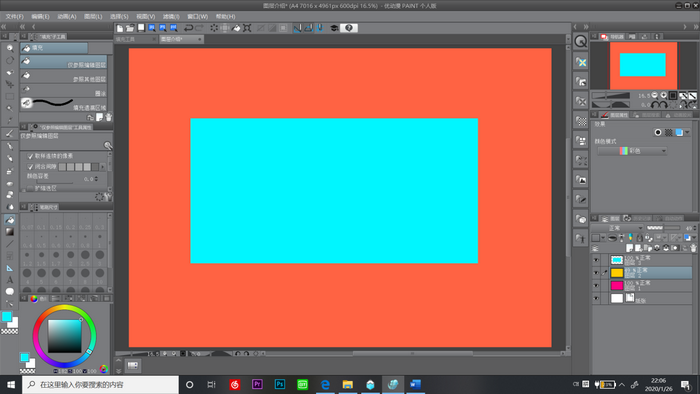Viewport: 700px width, 394px height.
Task: Hide layer 2 yellow via eye icon
Action: point(596,273)
